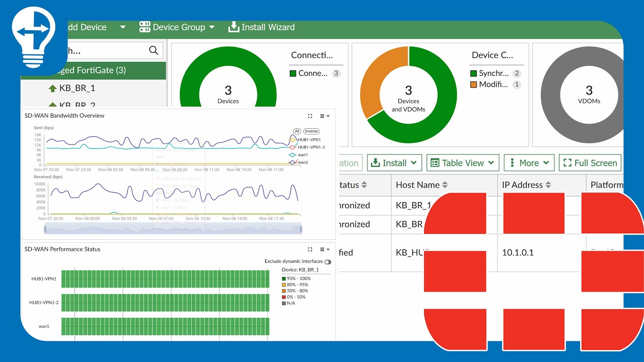The width and height of the screenshot is (644, 362).
Task: Click the 10.1.0.1 IP address cell
Action: (x=518, y=252)
